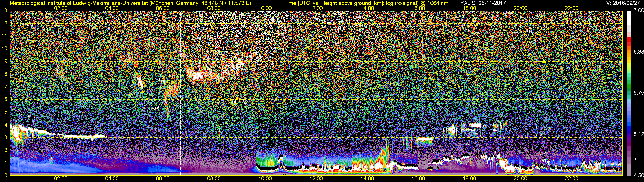This screenshot has width=644, height=182.
Task: Click the "7.00" color scale maximum label
Action: click(638, 10)
